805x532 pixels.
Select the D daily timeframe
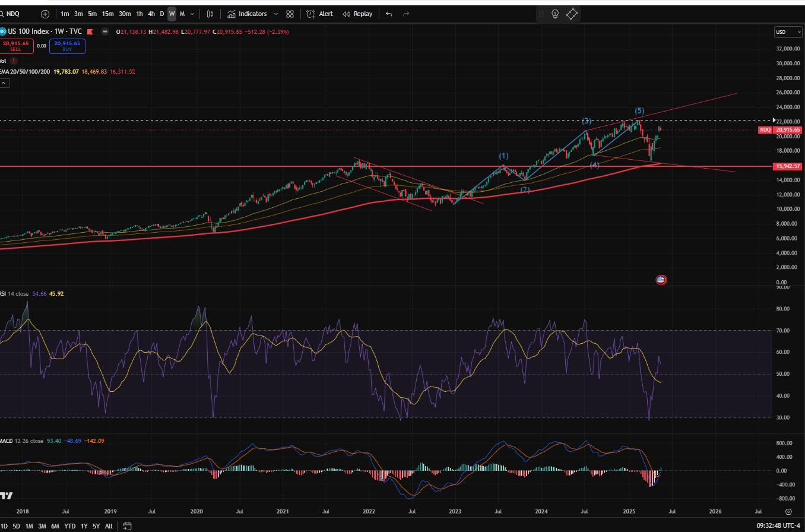pos(161,14)
